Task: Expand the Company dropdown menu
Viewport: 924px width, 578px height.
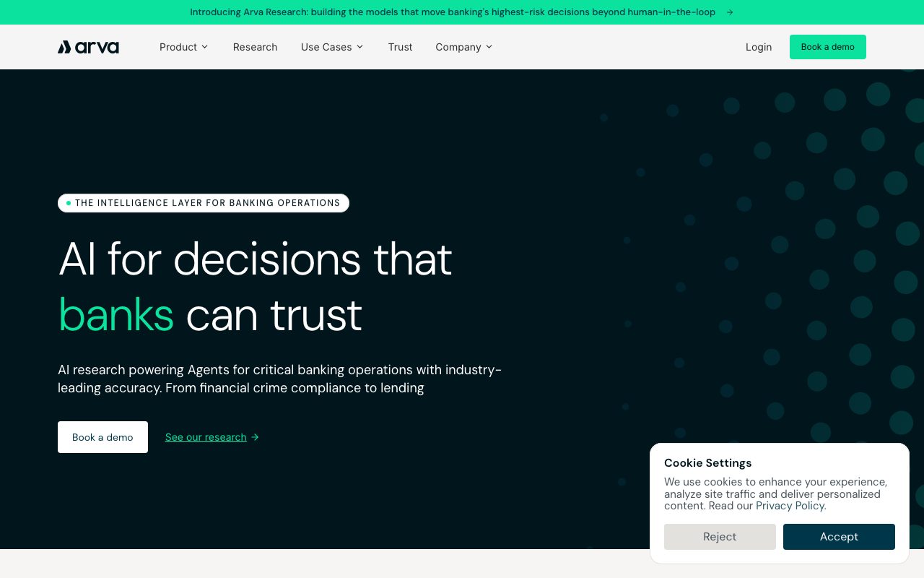Action: [463, 47]
